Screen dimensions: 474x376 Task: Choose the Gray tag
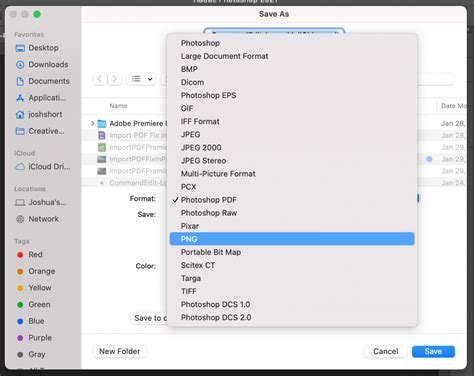[31, 355]
